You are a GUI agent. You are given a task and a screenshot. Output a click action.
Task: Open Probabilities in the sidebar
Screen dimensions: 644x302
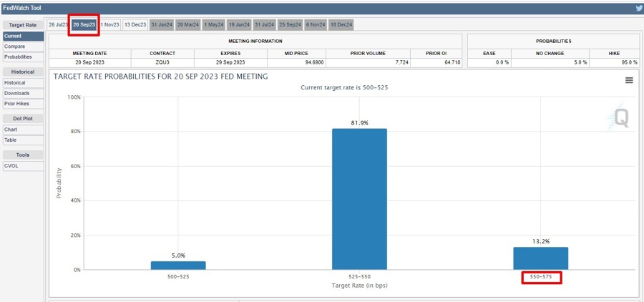point(19,57)
